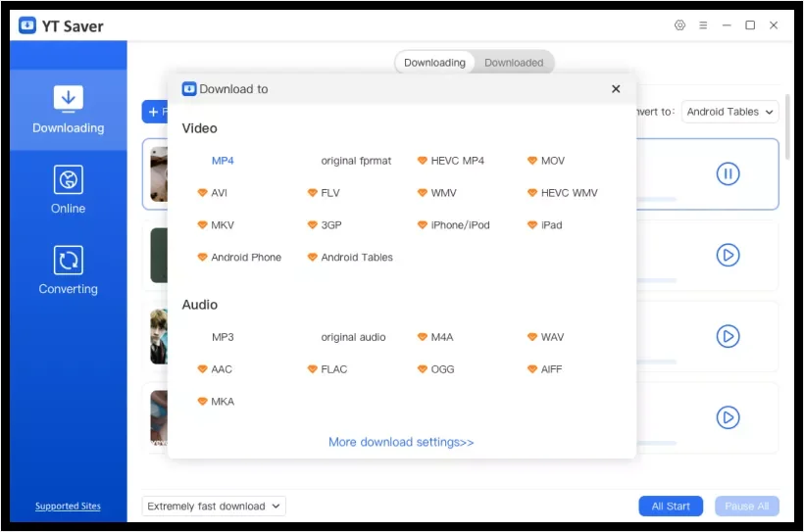
Task: Switch to the Downloading tab
Action: (x=434, y=63)
